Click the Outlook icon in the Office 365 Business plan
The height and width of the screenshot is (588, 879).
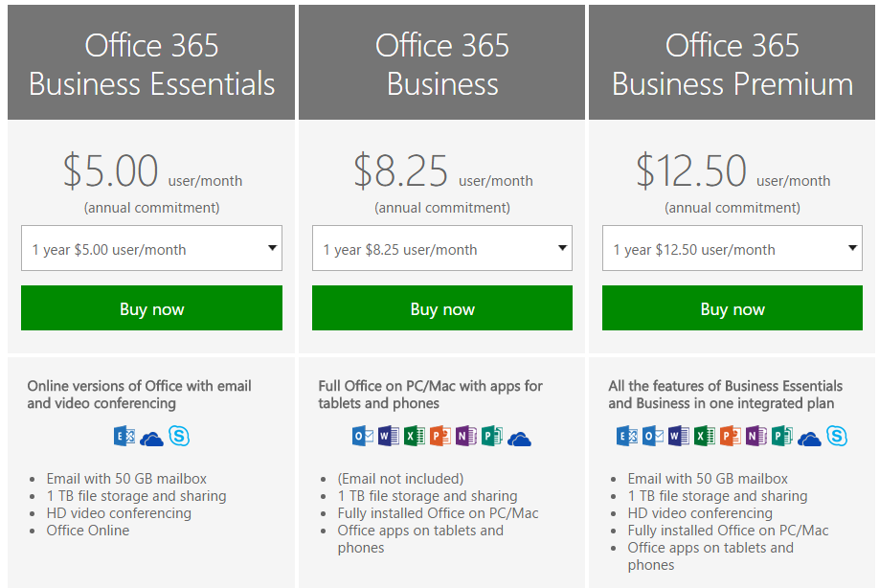pos(363,436)
